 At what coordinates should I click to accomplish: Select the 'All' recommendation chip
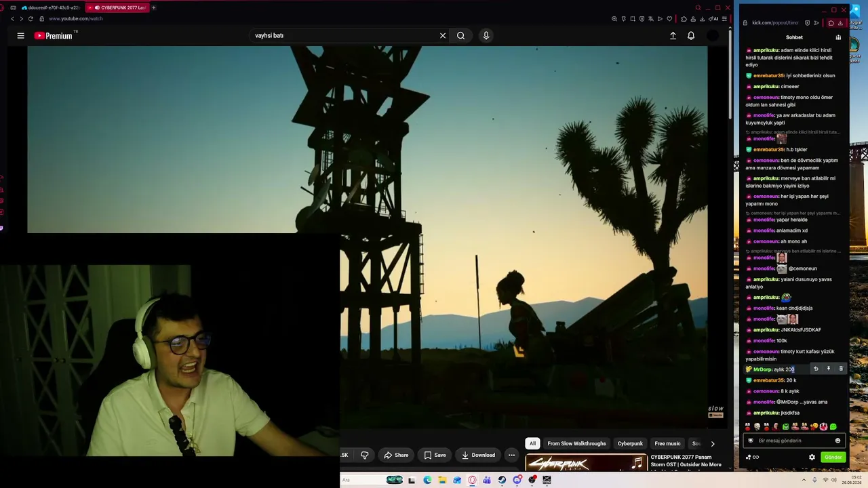(x=532, y=444)
